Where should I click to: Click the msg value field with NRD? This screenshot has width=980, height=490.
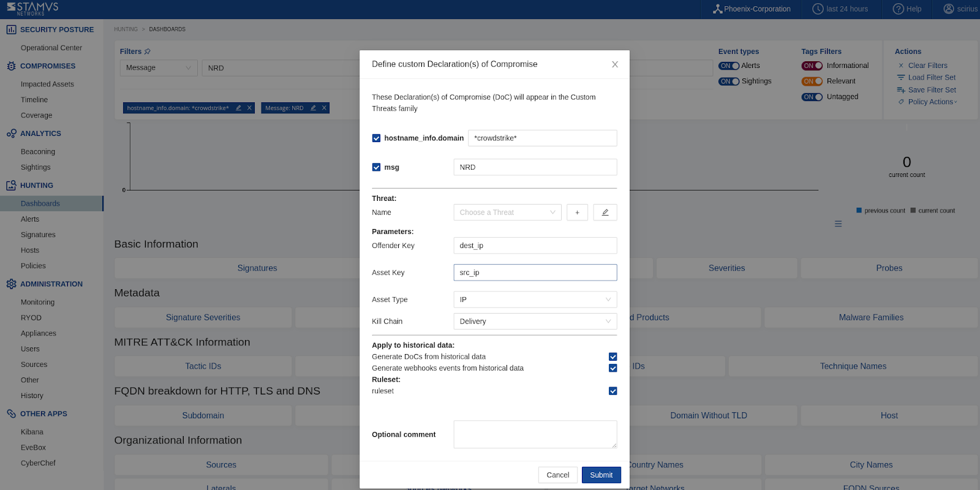(535, 167)
